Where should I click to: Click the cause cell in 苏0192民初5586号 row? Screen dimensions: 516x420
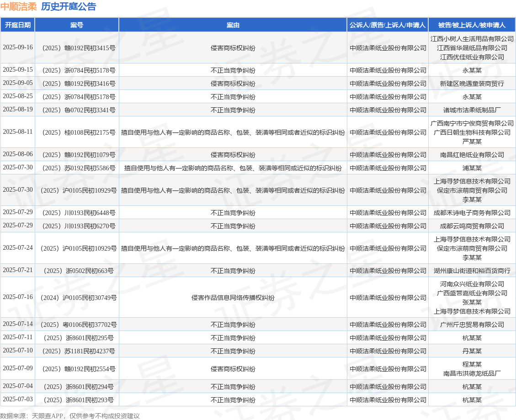click(x=233, y=168)
